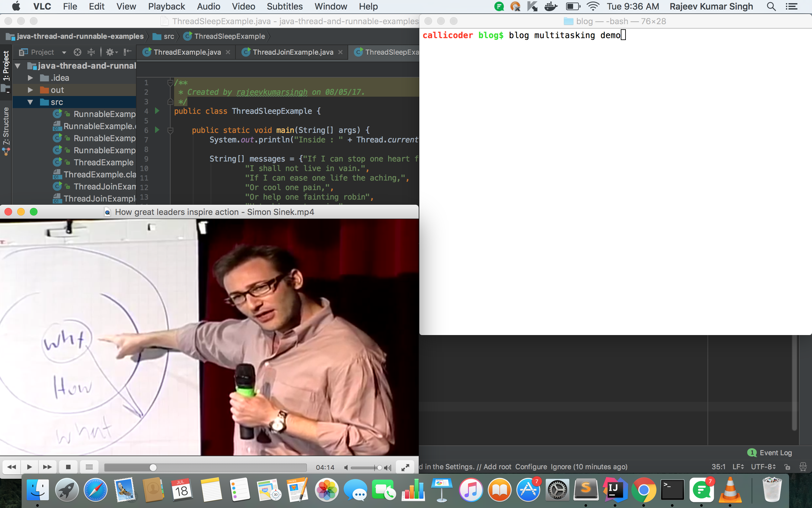
Task: Open the Playback menu
Action: 166,6
